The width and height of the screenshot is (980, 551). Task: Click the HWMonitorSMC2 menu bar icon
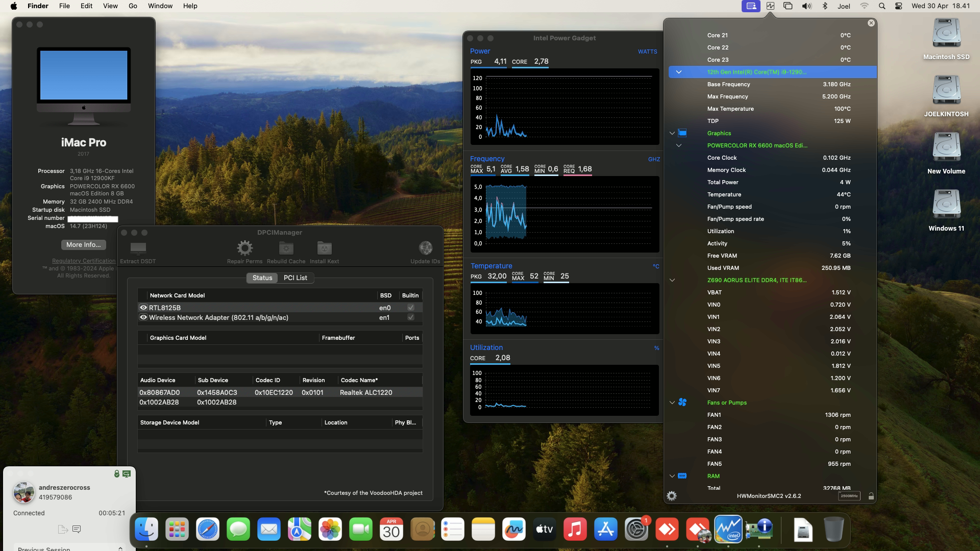[771, 6]
